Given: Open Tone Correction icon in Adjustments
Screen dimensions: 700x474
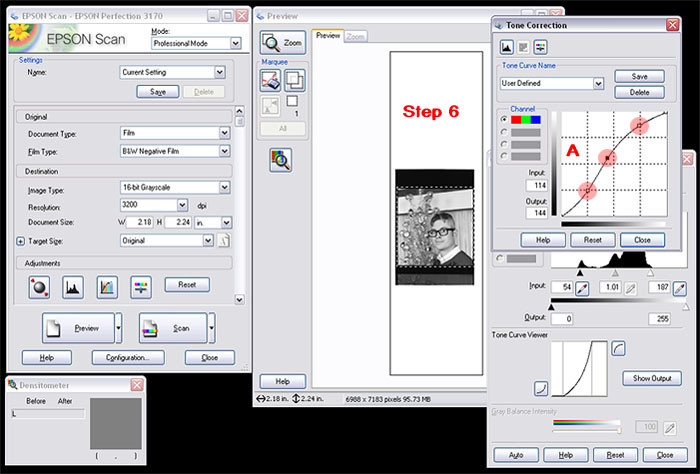Looking at the screenshot, I should (x=107, y=287).
